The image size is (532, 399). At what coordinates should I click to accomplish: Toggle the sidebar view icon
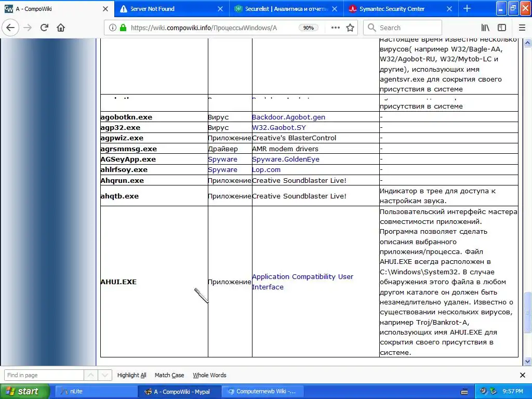point(502,28)
